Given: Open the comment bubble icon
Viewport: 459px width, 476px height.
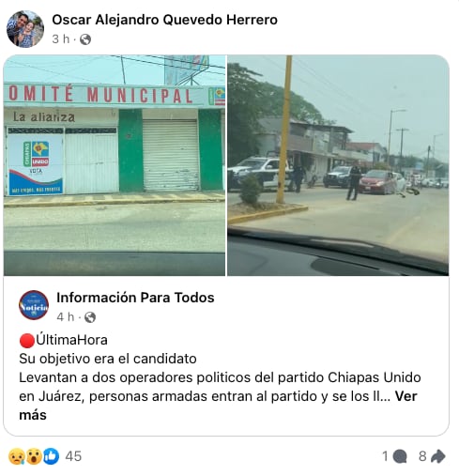Looking at the screenshot, I should 400,456.
